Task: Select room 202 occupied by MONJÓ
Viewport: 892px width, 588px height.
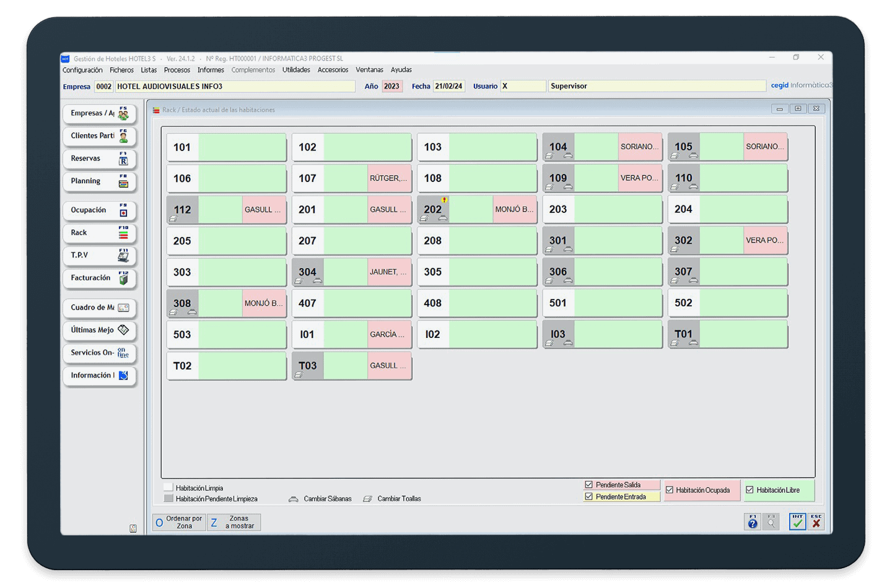Action: tap(476, 210)
